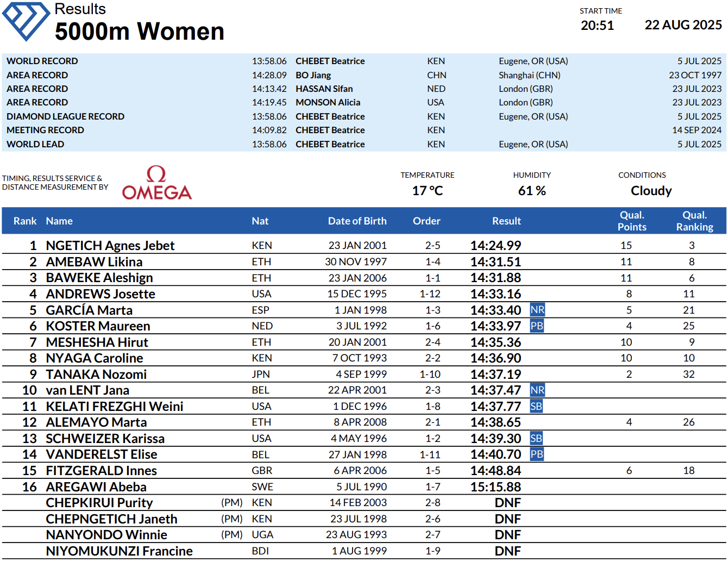
Task: Select HASSAN Sifan in the area records
Action: click(324, 89)
